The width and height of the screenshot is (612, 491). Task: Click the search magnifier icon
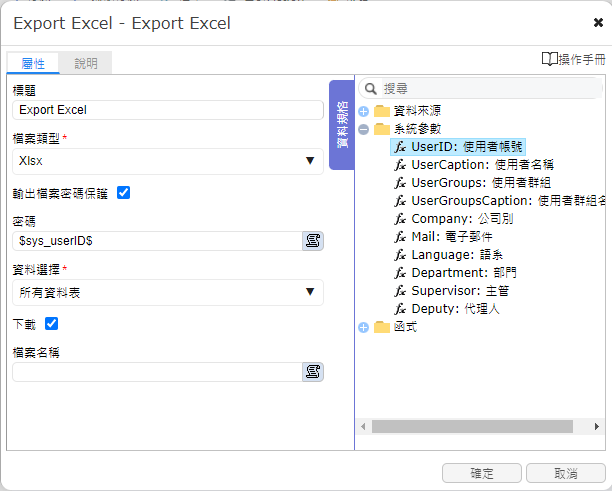point(370,89)
